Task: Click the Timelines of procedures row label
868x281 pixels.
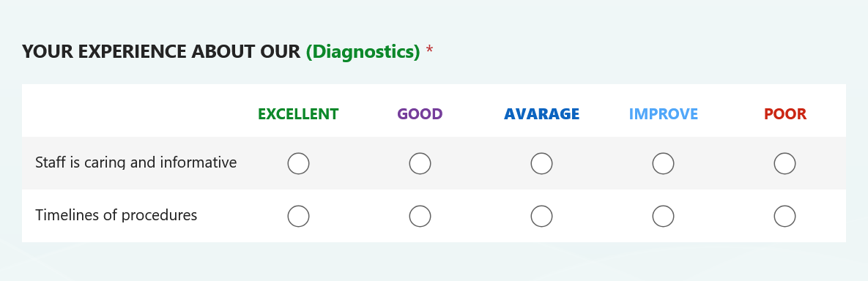Action: [116, 215]
